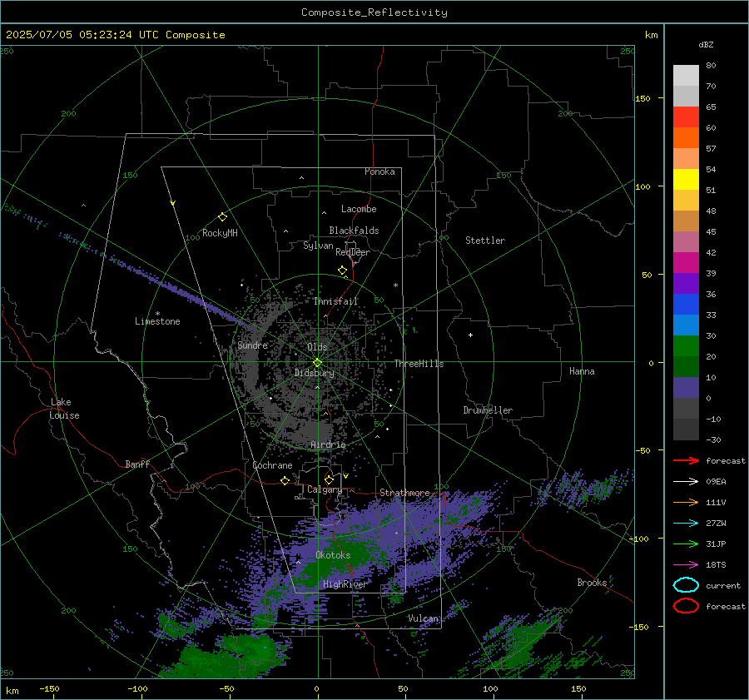Click the ThreeHills label
The height and width of the screenshot is (700, 749).
pos(419,364)
